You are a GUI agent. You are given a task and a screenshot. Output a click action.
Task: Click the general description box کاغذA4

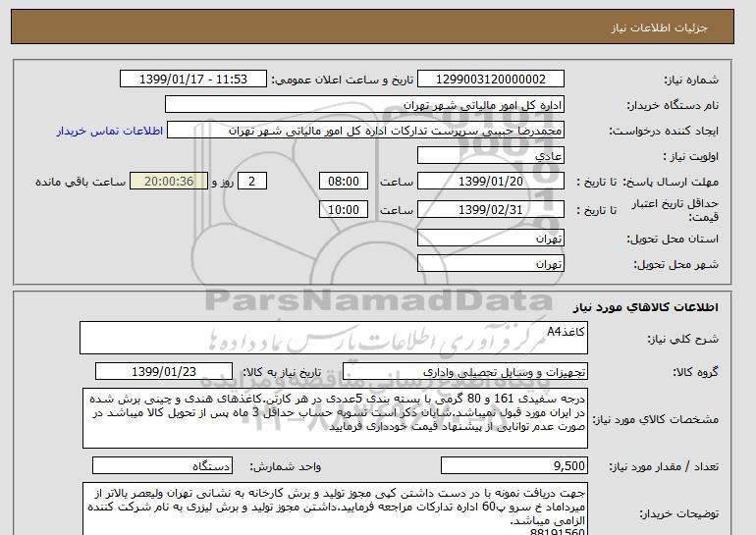pyautogui.click(x=334, y=338)
